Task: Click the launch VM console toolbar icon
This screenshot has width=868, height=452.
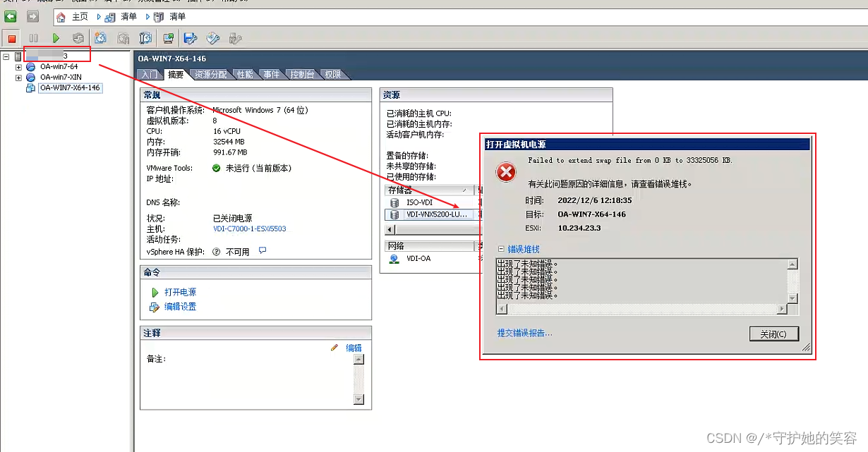Action: click(x=169, y=38)
